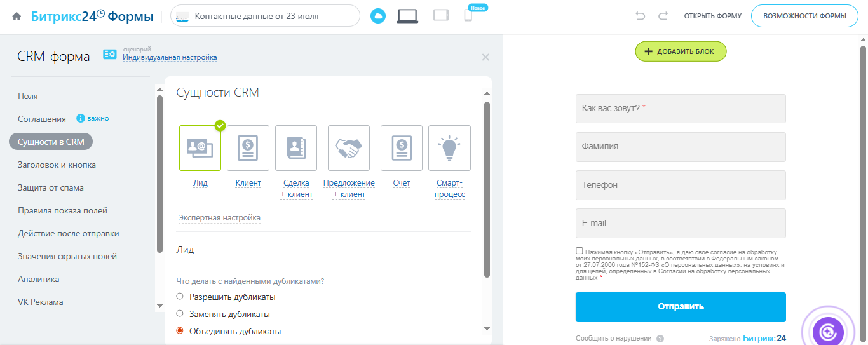
Task: Click the Клиент label link
Action: [248, 183]
